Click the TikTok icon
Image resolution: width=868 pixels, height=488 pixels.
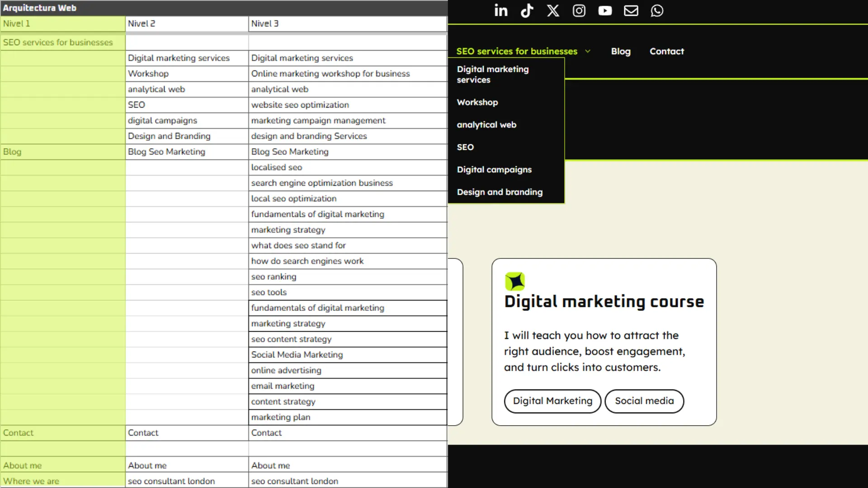coord(527,10)
